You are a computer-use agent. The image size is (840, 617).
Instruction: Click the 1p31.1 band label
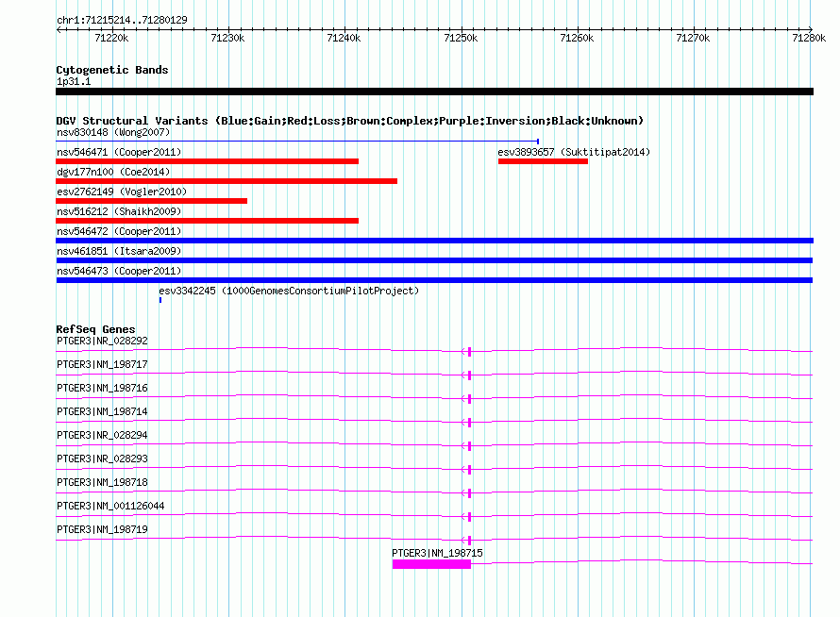[x=74, y=81]
